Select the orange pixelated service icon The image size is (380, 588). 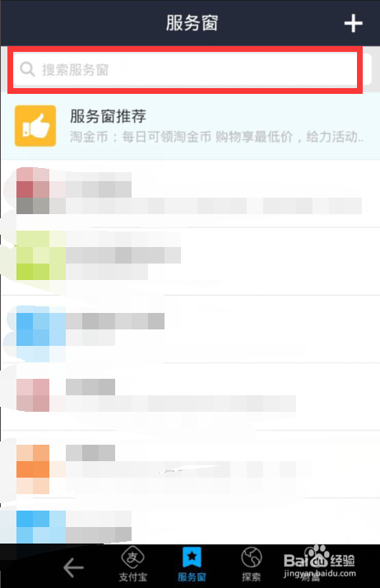point(33,469)
